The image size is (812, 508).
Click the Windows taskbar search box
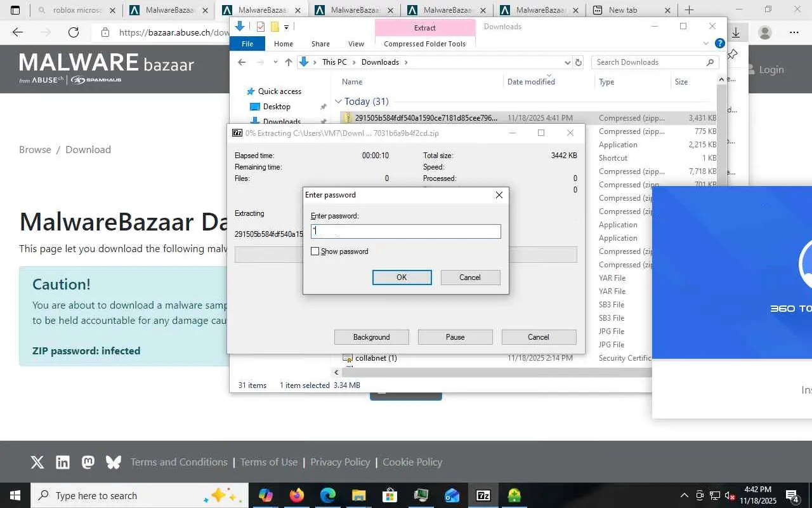pos(138,495)
